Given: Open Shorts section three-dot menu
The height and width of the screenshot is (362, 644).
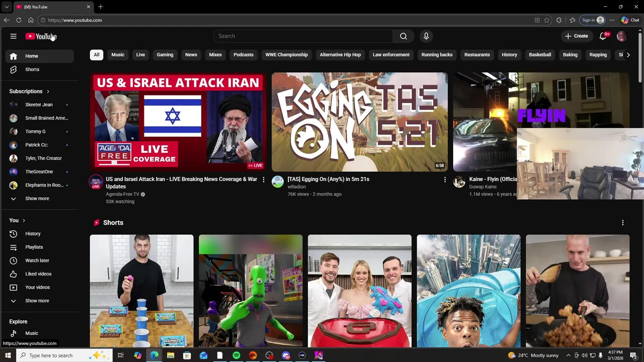Looking at the screenshot, I should tap(622, 223).
